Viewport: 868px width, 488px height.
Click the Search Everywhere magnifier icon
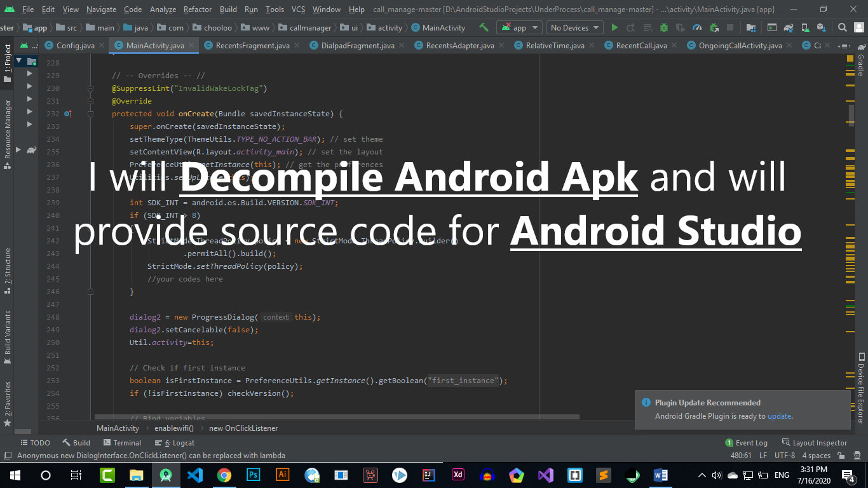click(843, 27)
